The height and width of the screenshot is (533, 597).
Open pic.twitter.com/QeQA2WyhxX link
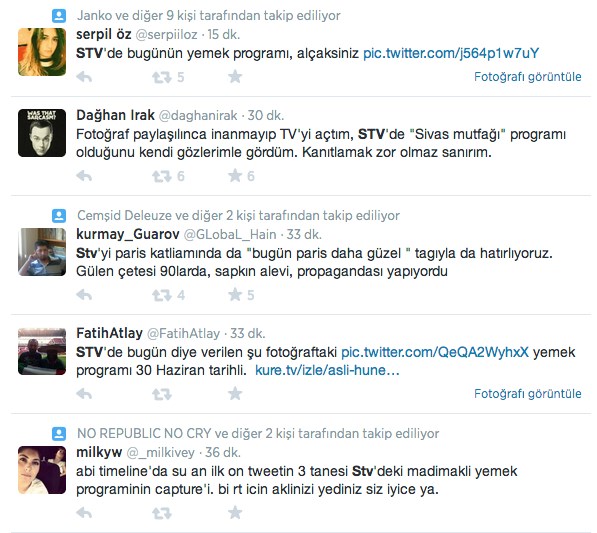coord(435,352)
